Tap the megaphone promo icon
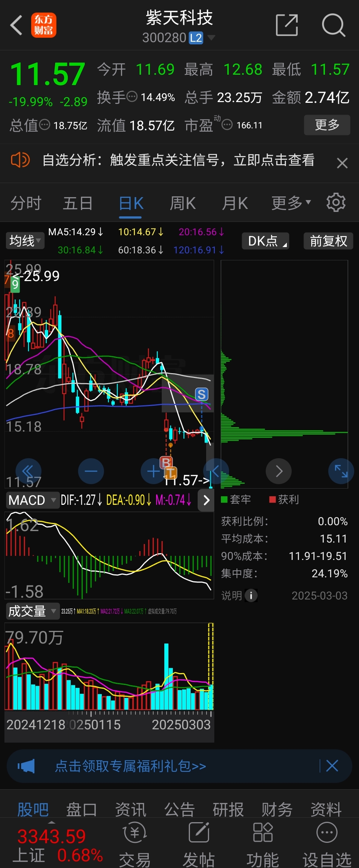 [26, 766]
